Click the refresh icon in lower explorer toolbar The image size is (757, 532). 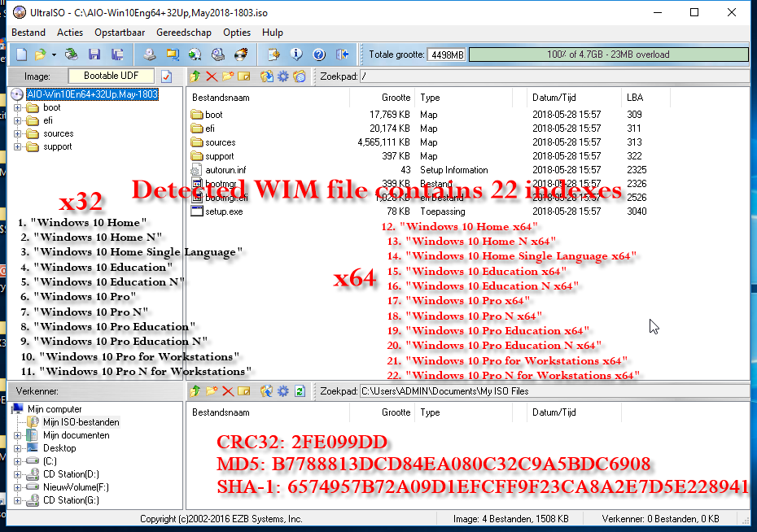[300, 391]
